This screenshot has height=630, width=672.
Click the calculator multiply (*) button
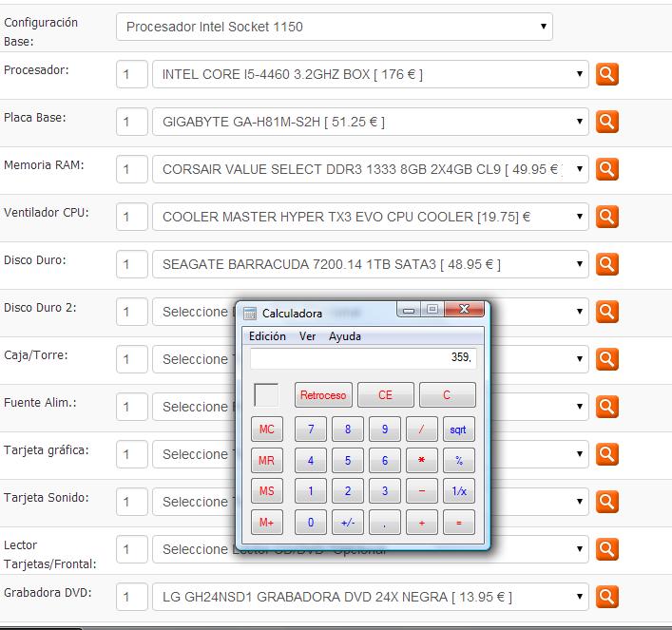point(422,460)
